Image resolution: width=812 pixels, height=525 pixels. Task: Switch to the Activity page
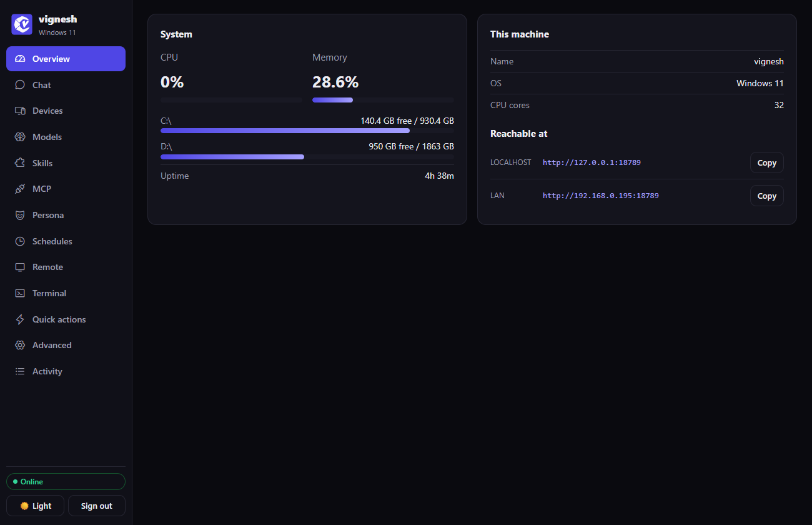pos(66,371)
